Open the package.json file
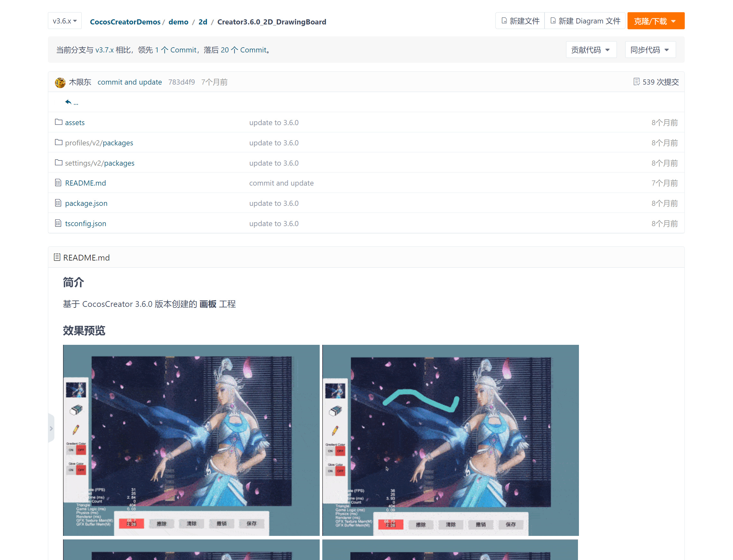The height and width of the screenshot is (560, 733). point(86,203)
